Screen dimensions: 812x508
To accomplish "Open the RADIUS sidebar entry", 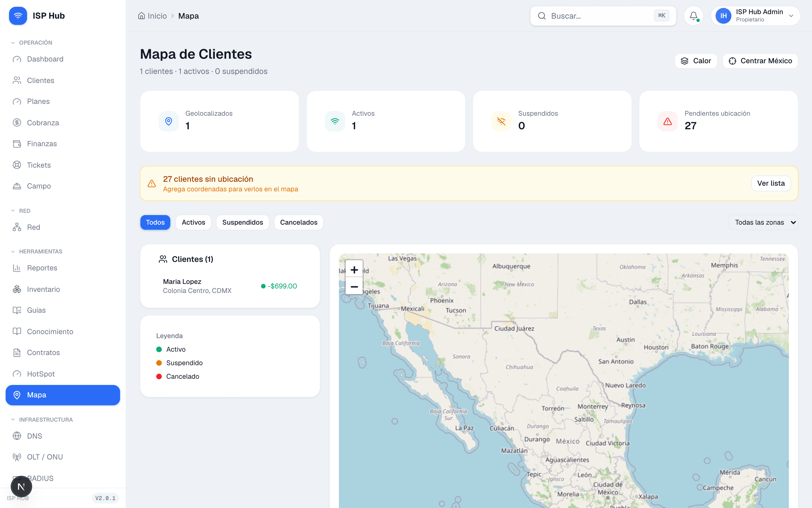I will point(63,478).
